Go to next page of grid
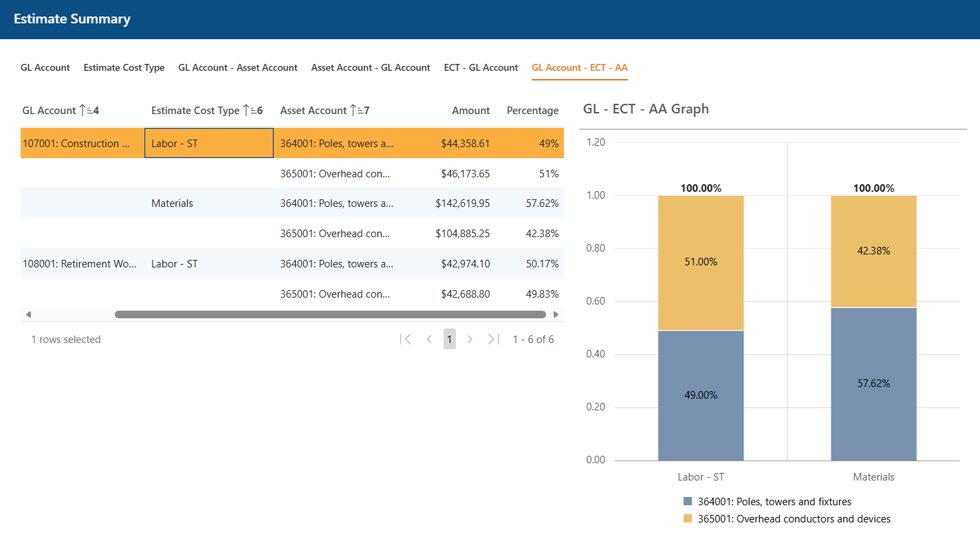This screenshot has width=980, height=541. click(470, 339)
